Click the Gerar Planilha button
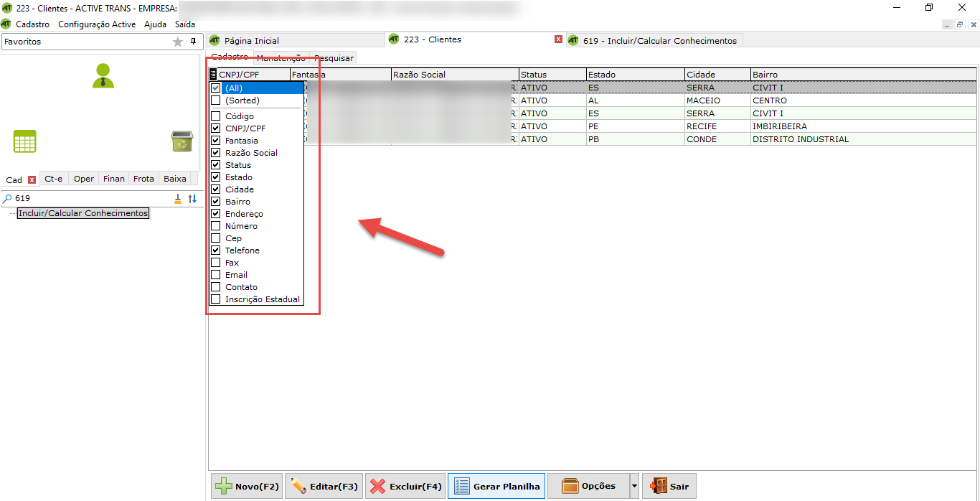980x501 pixels. tap(496, 487)
